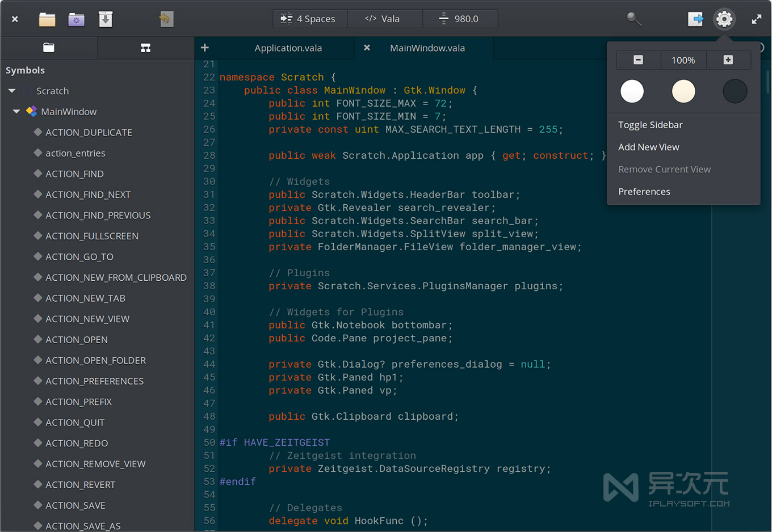Switch to the Application.vala tab
This screenshot has height=532, width=772.
pos(288,48)
